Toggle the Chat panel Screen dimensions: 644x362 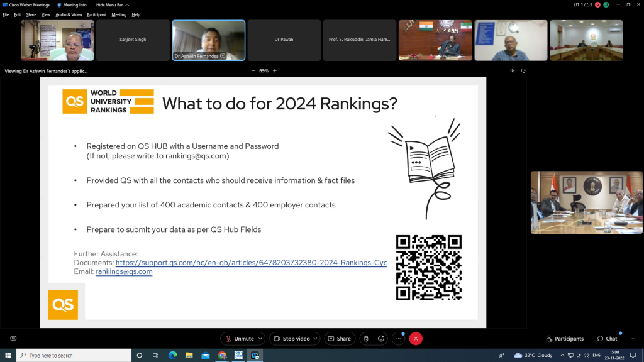click(x=608, y=339)
